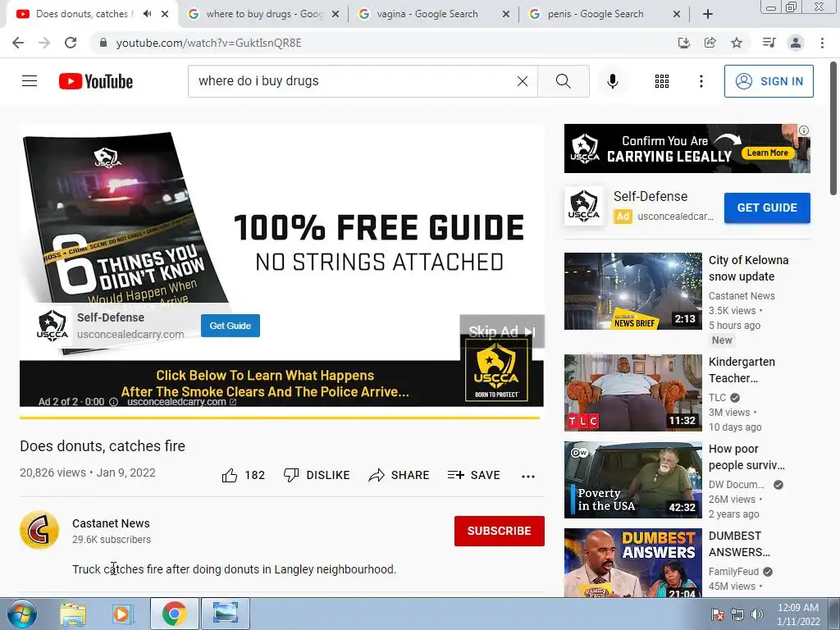Image resolution: width=840 pixels, height=630 pixels.
Task: Save video to a playlist
Action: (473, 475)
